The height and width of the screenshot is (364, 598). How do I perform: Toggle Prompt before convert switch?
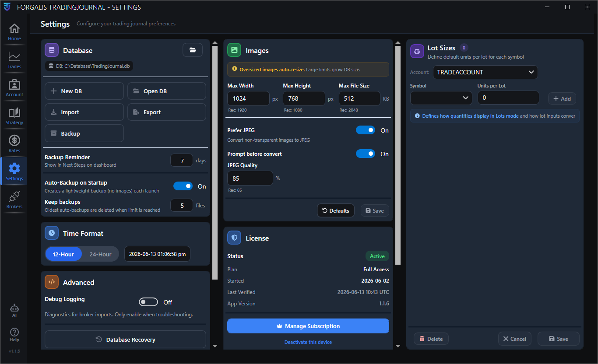[x=366, y=154]
